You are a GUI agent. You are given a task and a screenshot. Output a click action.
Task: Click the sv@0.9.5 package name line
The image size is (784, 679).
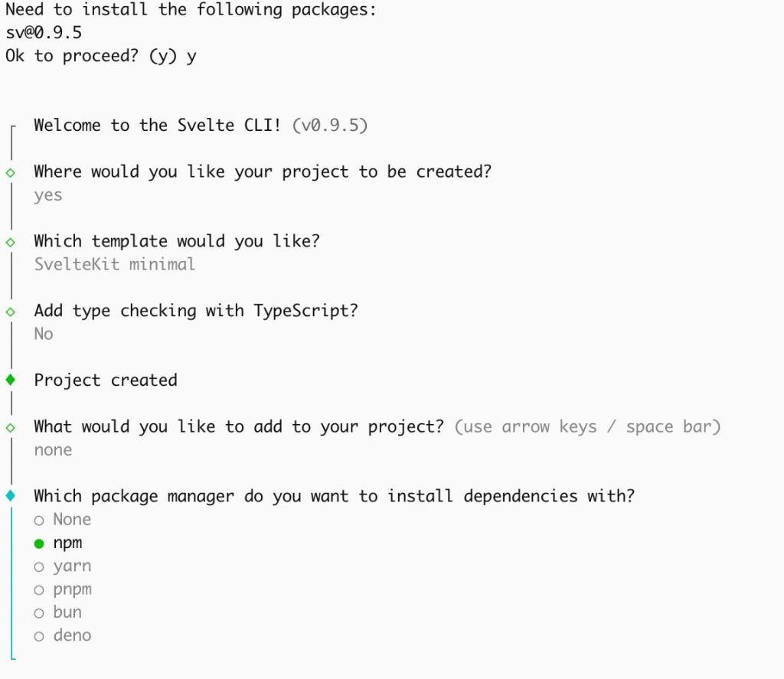click(44, 34)
